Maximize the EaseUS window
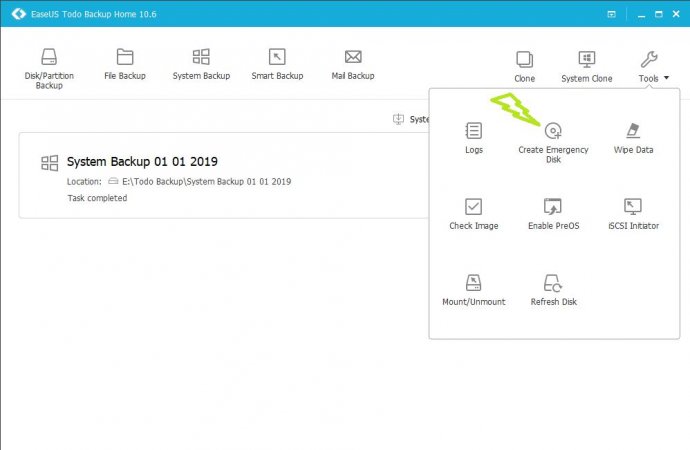This screenshot has width=690, height=450. point(658,14)
